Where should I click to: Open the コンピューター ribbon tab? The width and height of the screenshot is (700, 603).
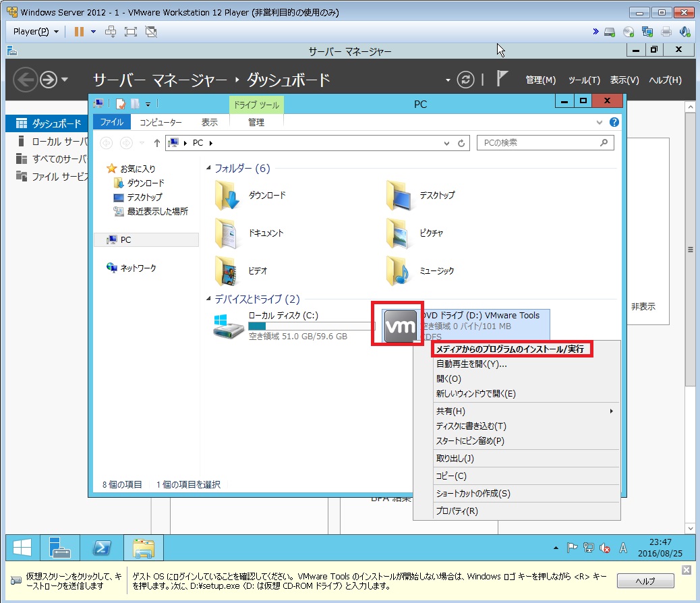point(161,122)
